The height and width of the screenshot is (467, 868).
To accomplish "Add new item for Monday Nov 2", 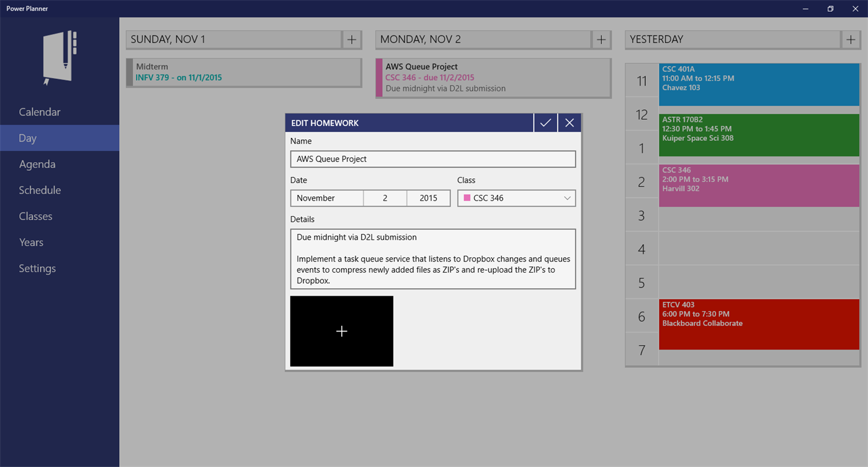I will point(601,39).
